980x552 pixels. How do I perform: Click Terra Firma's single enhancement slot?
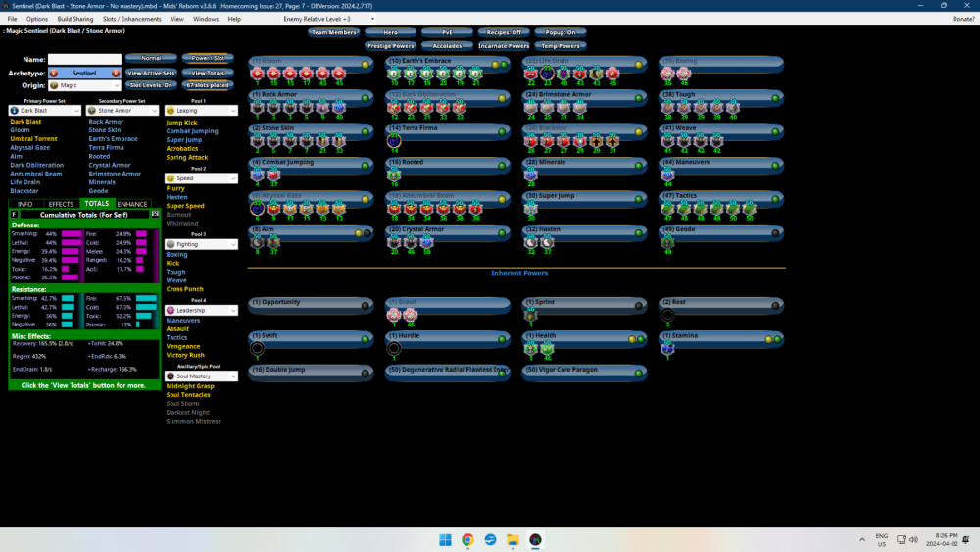[x=394, y=141]
